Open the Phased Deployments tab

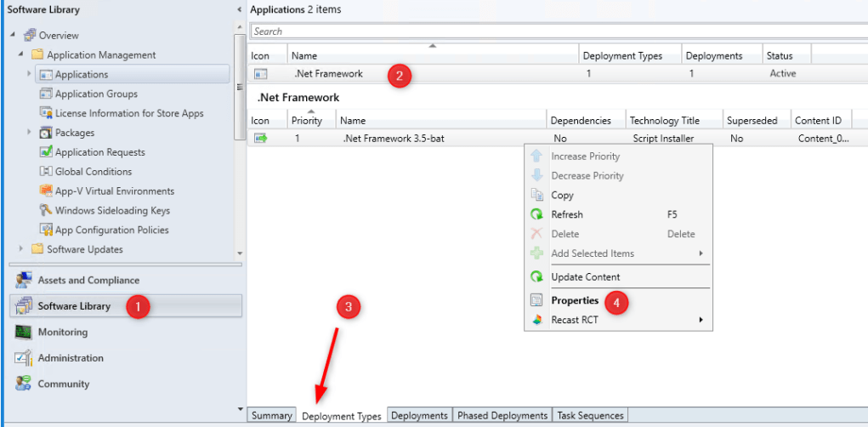click(x=502, y=416)
